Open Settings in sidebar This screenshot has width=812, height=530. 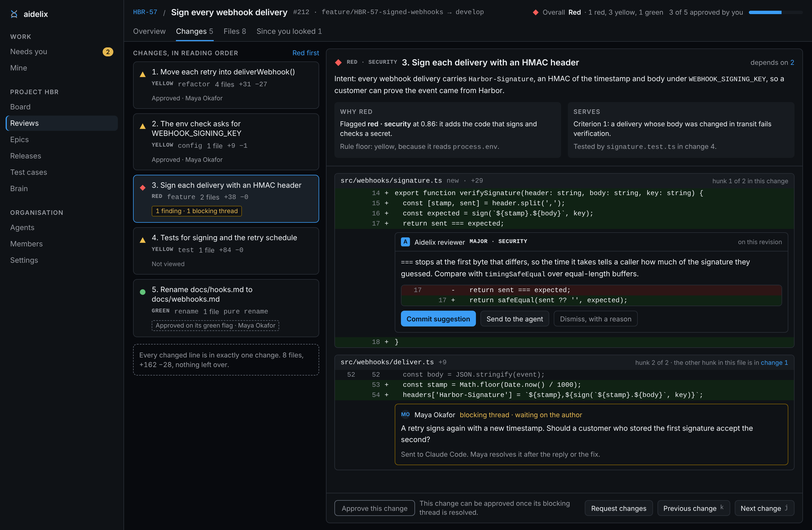point(62,260)
